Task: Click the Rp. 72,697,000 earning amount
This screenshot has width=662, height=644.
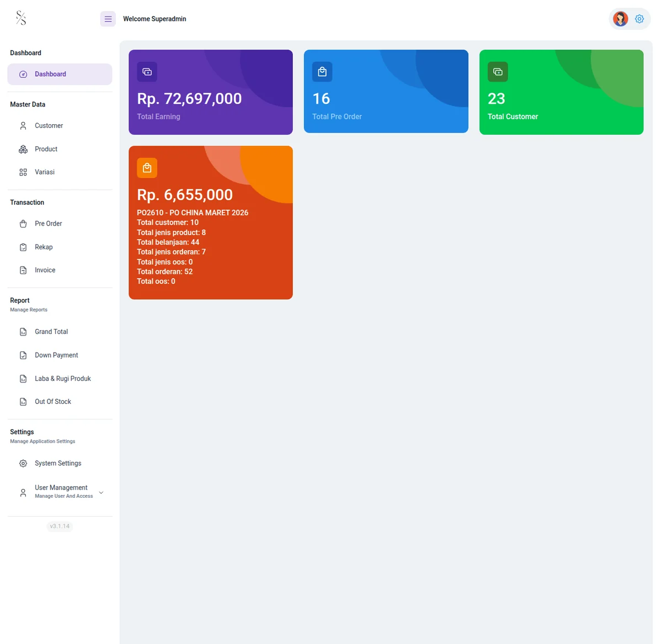Action: click(189, 99)
